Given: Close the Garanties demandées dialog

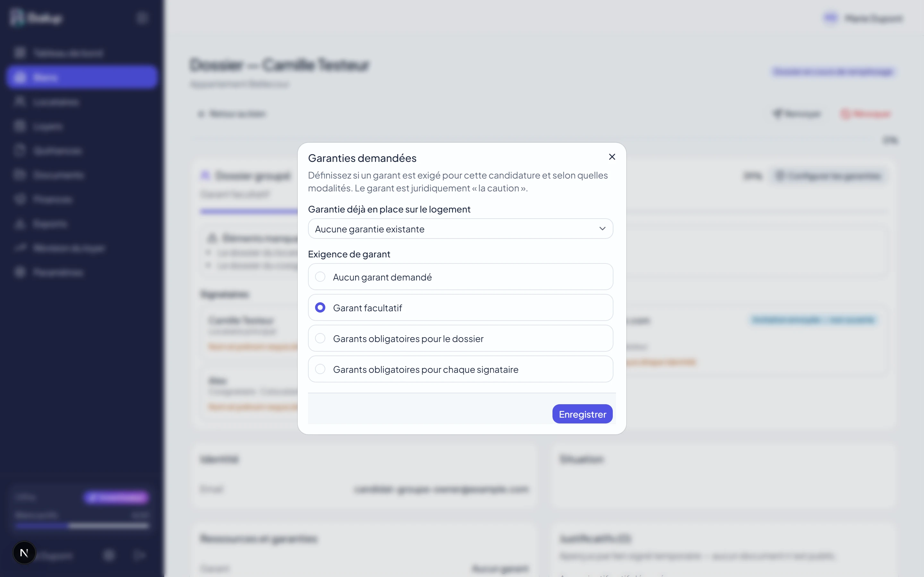Looking at the screenshot, I should pos(612,157).
